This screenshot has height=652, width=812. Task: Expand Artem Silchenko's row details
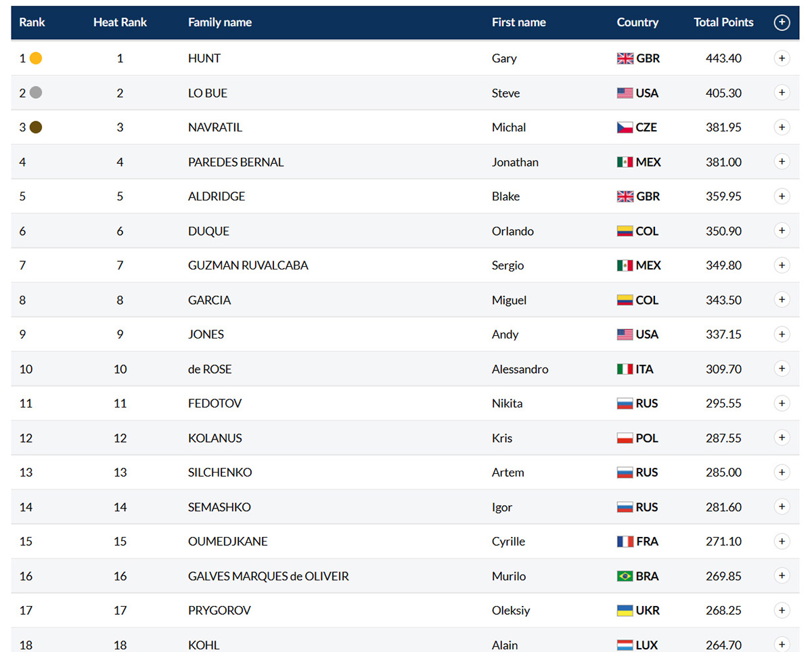tap(782, 473)
